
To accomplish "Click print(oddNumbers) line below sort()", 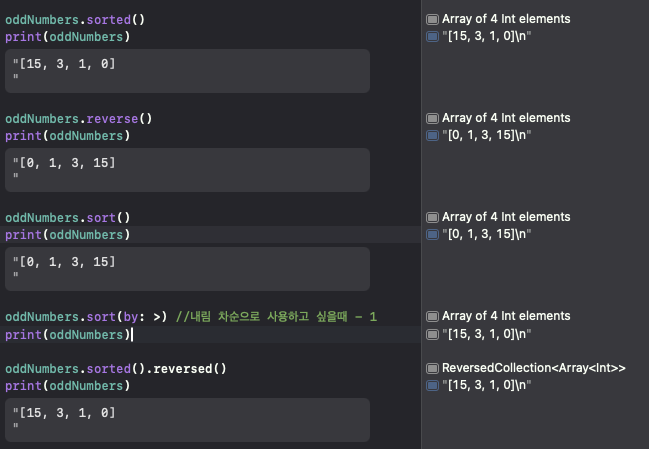I will (x=67, y=235).
